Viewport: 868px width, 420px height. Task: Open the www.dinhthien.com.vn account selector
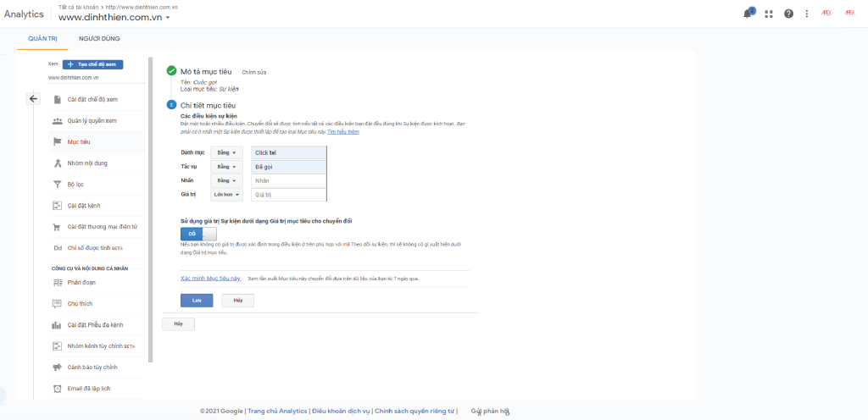(114, 18)
